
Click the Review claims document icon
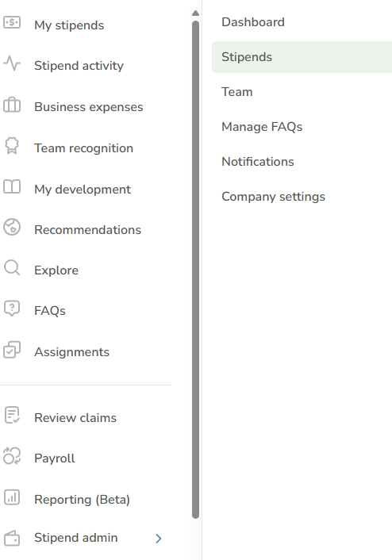click(12, 415)
